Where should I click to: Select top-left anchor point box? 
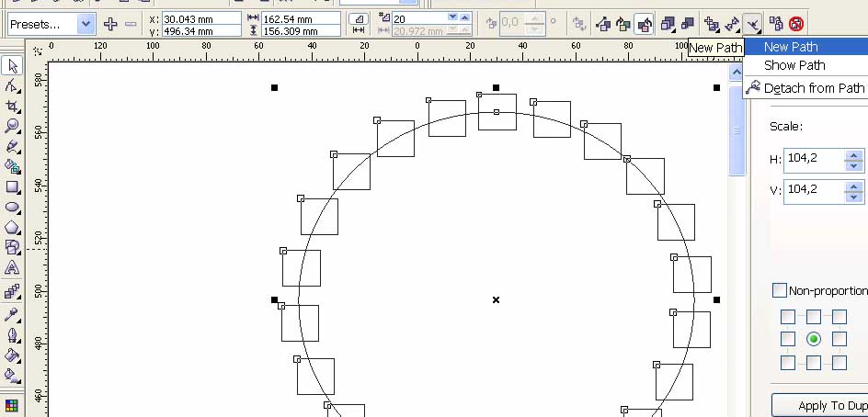pyautogui.click(x=788, y=316)
